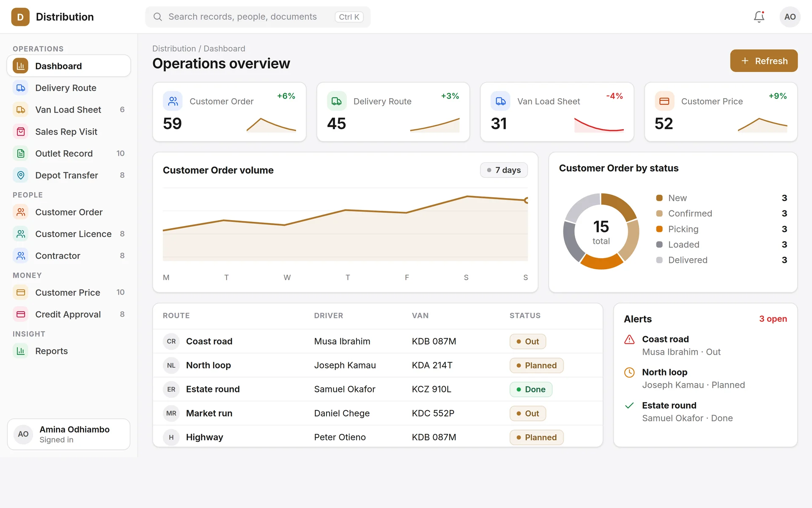Screen dimensions: 812x508
Task: Click the Picking orange legend swatch
Action: click(x=659, y=229)
